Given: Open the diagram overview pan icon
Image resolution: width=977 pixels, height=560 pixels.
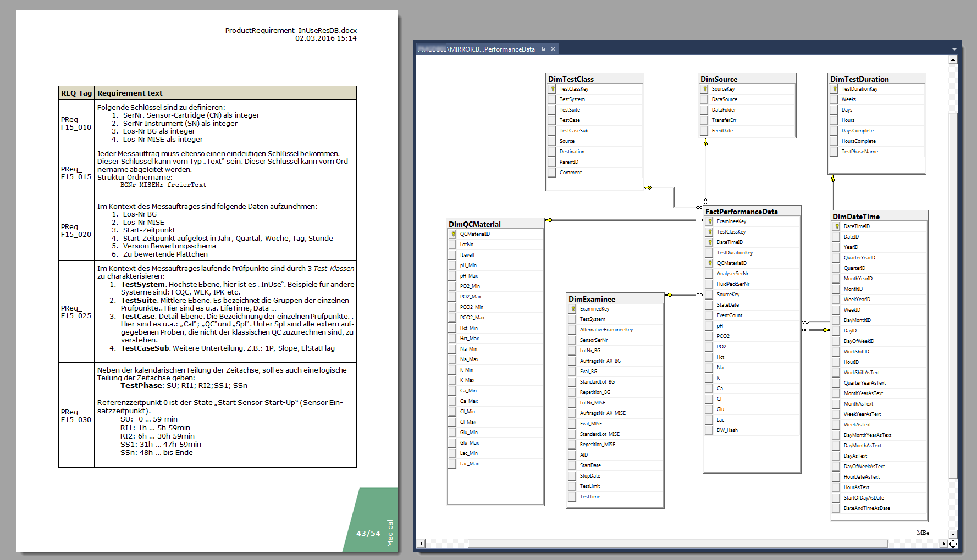Looking at the screenshot, I should (953, 544).
